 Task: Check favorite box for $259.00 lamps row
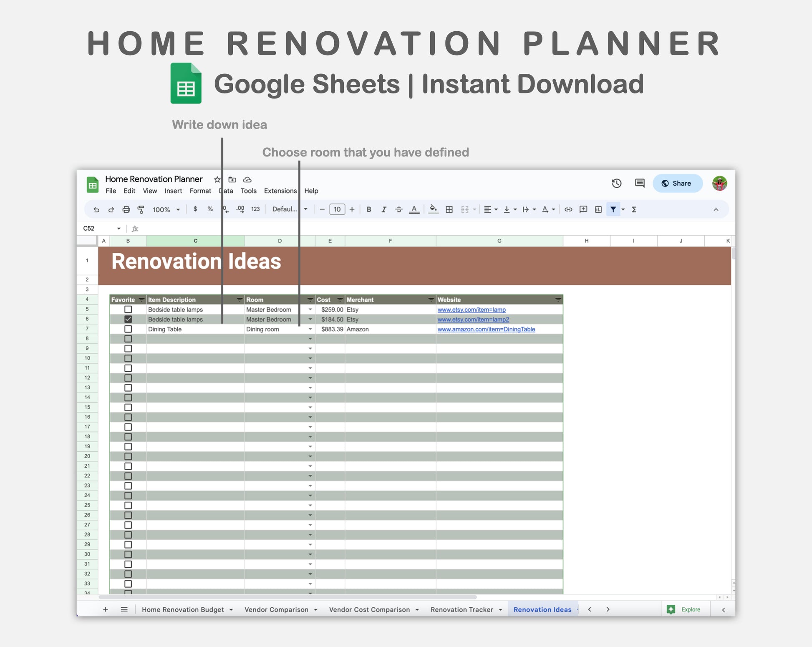[x=128, y=310]
